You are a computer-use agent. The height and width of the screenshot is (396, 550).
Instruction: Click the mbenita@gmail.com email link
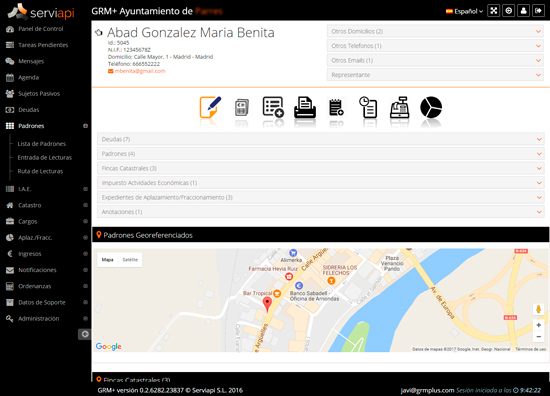[140, 71]
